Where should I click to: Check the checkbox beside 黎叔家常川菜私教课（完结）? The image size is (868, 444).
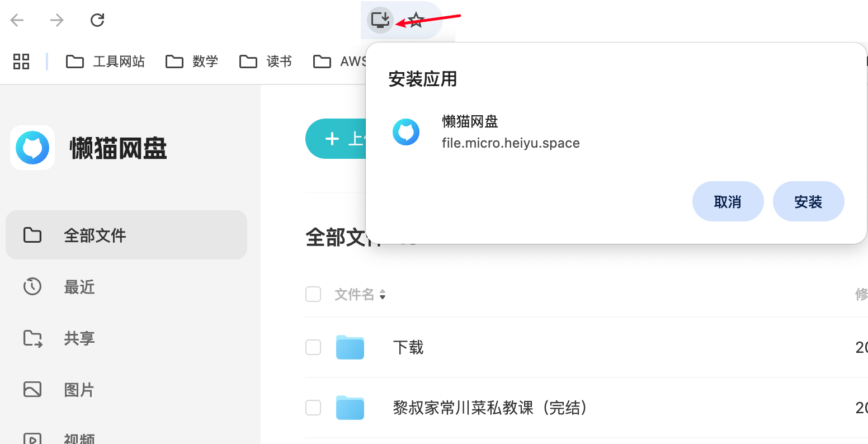point(313,408)
